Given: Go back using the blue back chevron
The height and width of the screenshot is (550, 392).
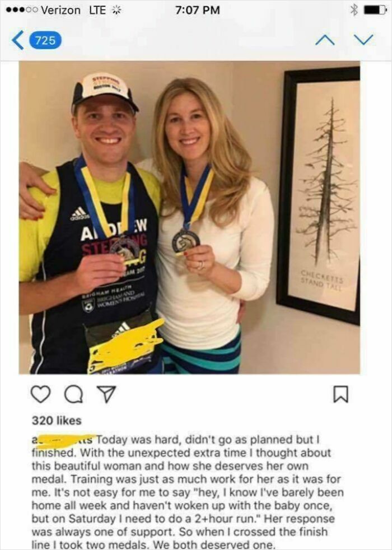Looking at the screenshot, I should click(x=18, y=40).
